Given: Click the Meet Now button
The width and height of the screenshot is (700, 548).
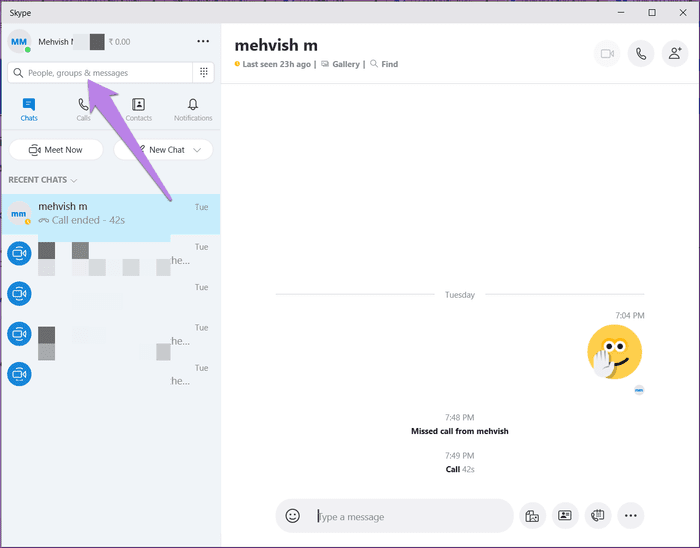Looking at the screenshot, I should coord(56,150).
